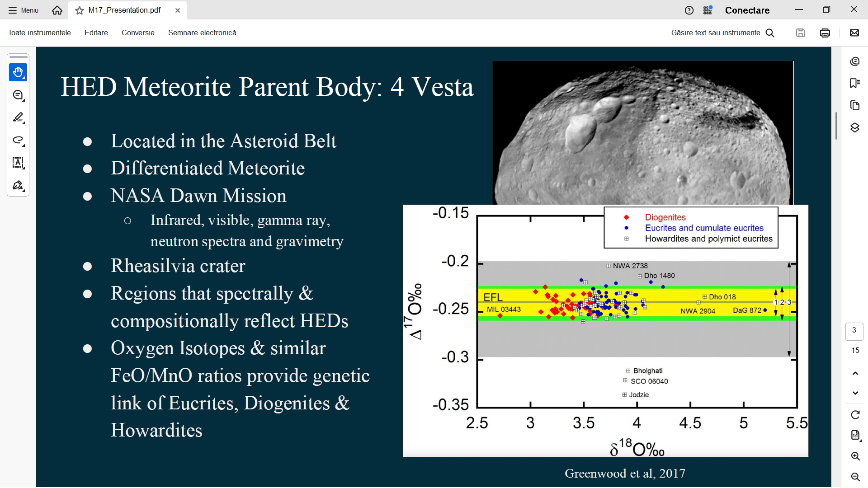Rotate the page view clockwise
Viewport: 868px width, 488px height.
[x=855, y=415]
